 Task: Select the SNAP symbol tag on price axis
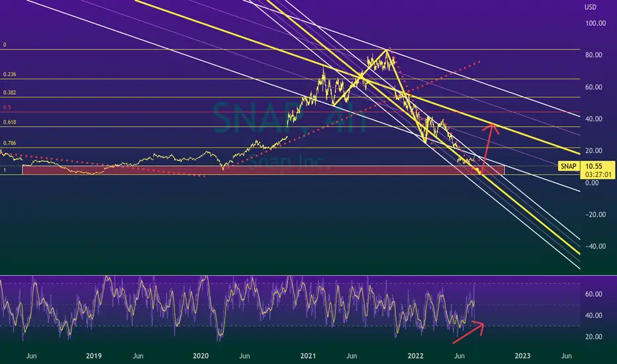pyautogui.click(x=569, y=166)
